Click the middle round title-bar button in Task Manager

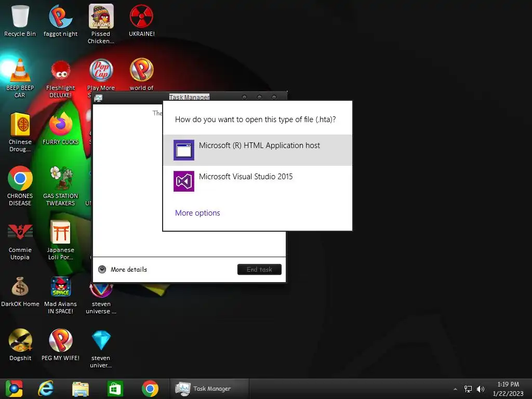tap(259, 97)
